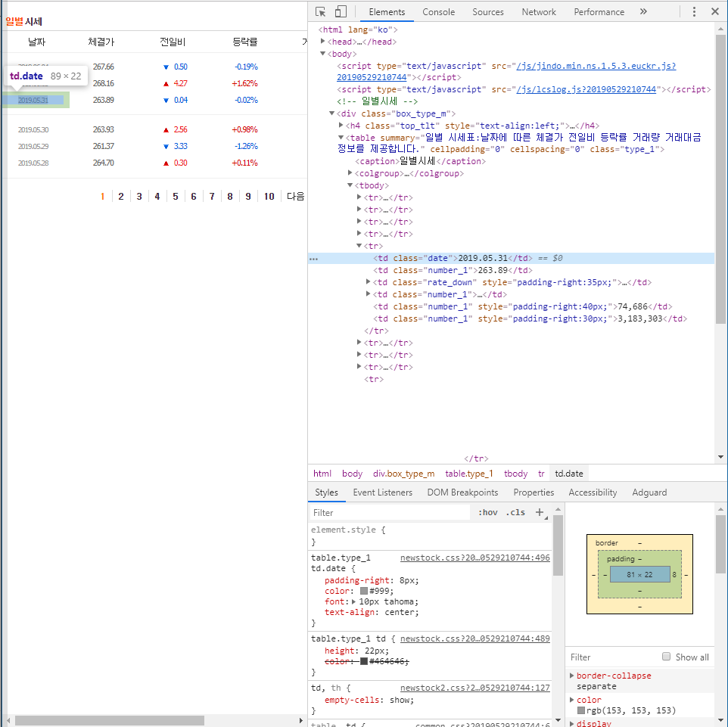Screen dimensions: 728x727
Task: Select the td containing 3,183,303
Action: [x=530, y=318]
